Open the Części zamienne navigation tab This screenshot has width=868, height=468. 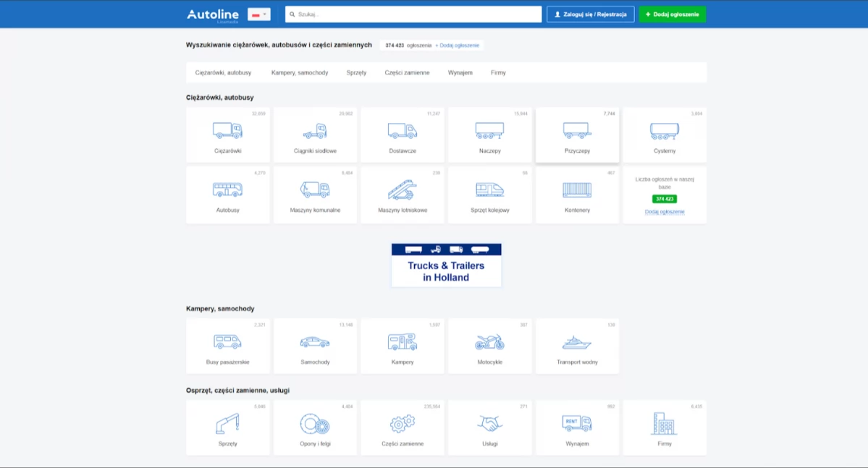point(407,72)
